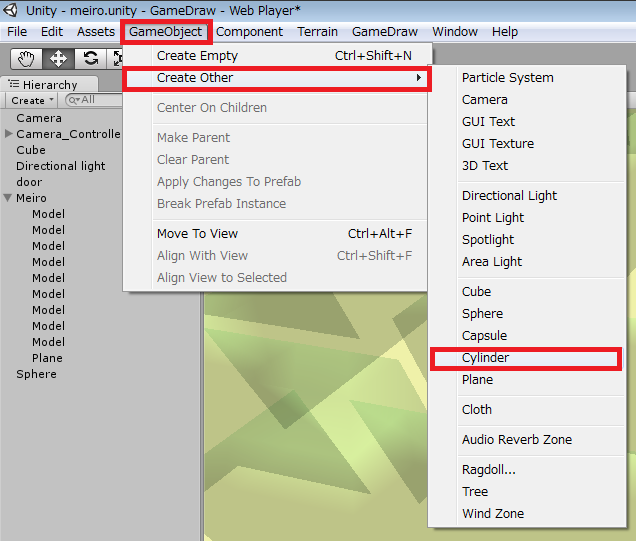This screenshot has height=541, width=636.
Task: Create a Cloth object
Action: (x=527, y=410)
